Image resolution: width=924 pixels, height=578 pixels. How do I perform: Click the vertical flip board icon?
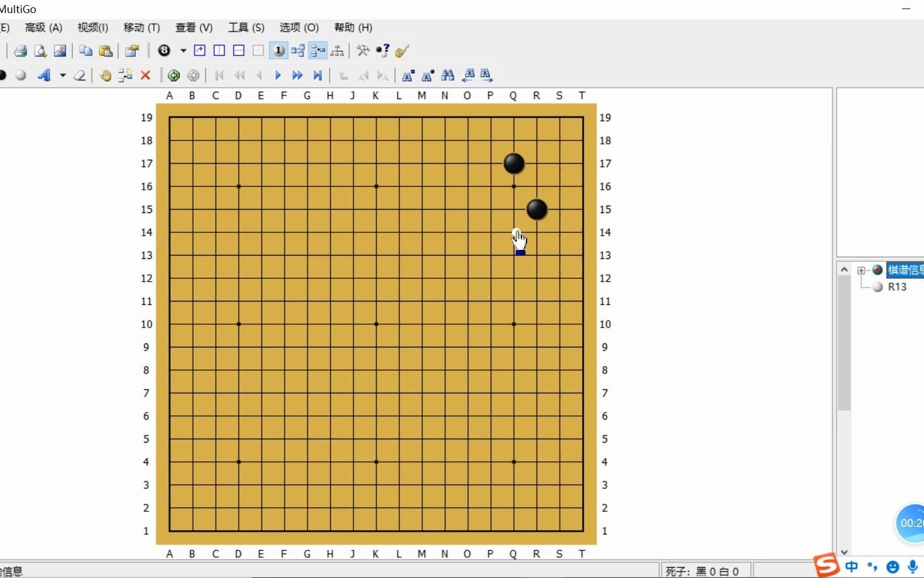click(x=219, y=51)
